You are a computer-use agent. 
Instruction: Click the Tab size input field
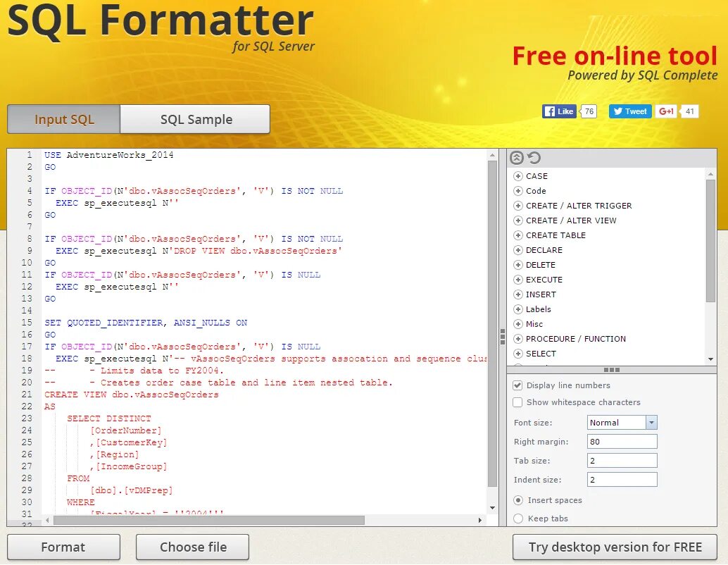(622, 461)
